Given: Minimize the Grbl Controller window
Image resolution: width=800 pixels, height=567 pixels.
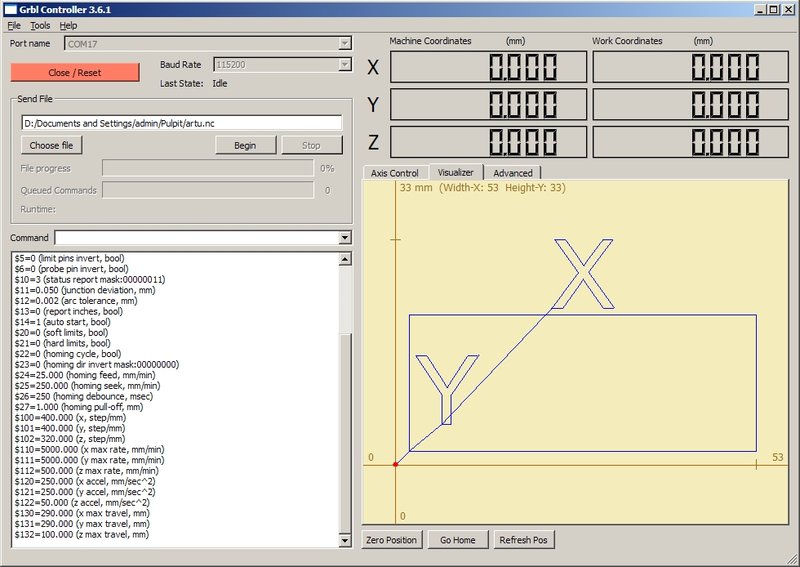Looking at the screenshot, I should 761,9.
